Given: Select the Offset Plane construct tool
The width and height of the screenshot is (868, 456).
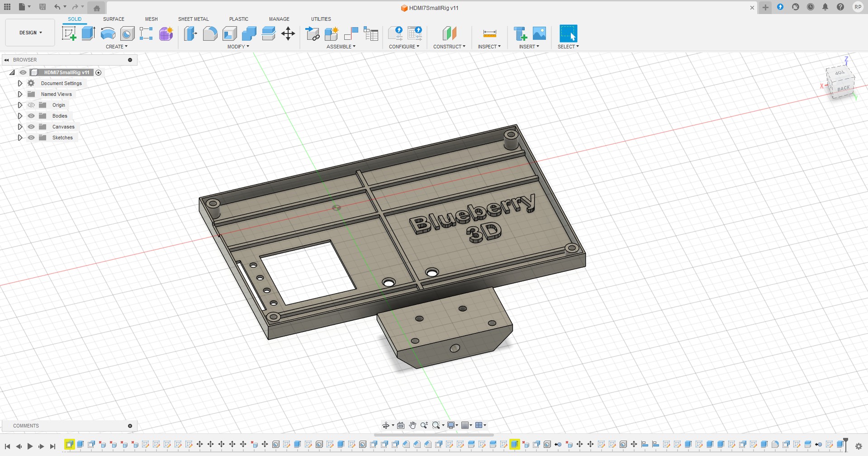Looking at the screenshot, I should [x=449, y=33].
